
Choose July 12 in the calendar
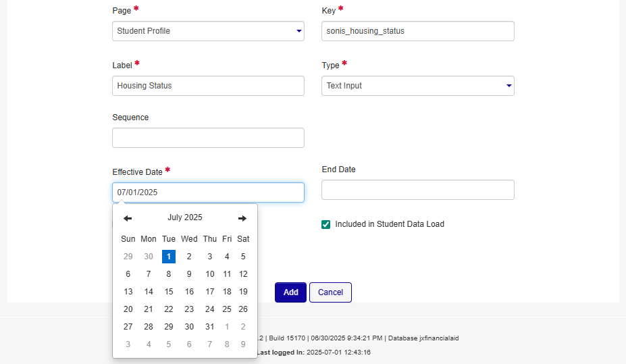(x=243, y=274)
